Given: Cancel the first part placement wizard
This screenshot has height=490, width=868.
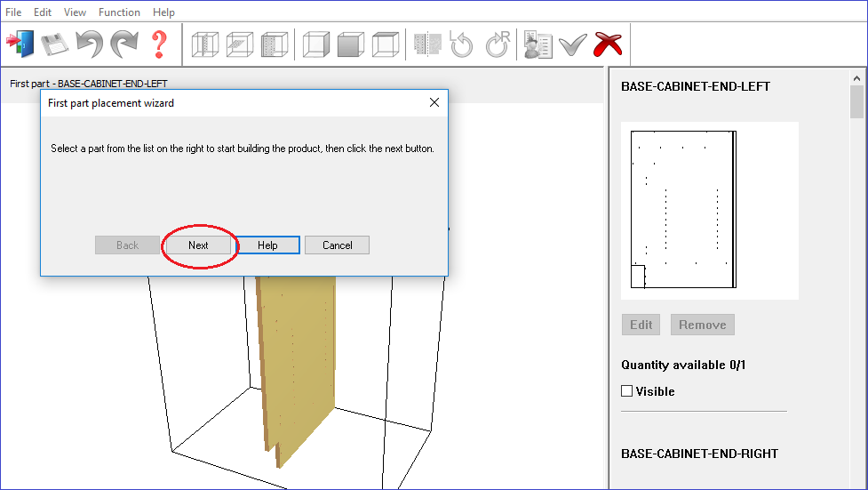Looking at the screenshot, I should (x=337, y=245).
